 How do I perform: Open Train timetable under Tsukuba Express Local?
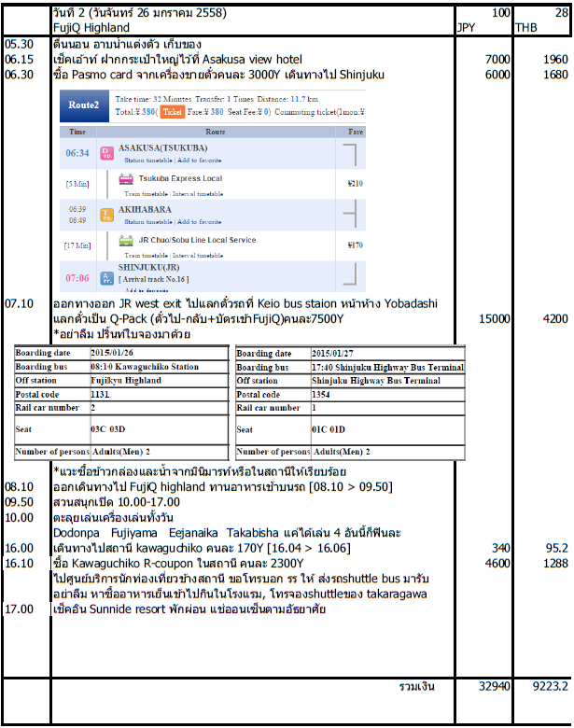(x=146, y=194)
